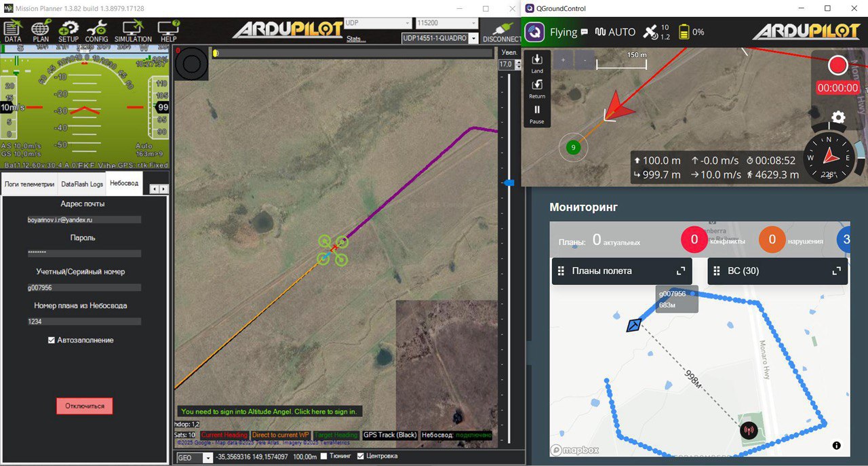The width and height of the screenshot is (868, 466).
Task: Click the mapbox logo link
Action: [x=575, y=450]
